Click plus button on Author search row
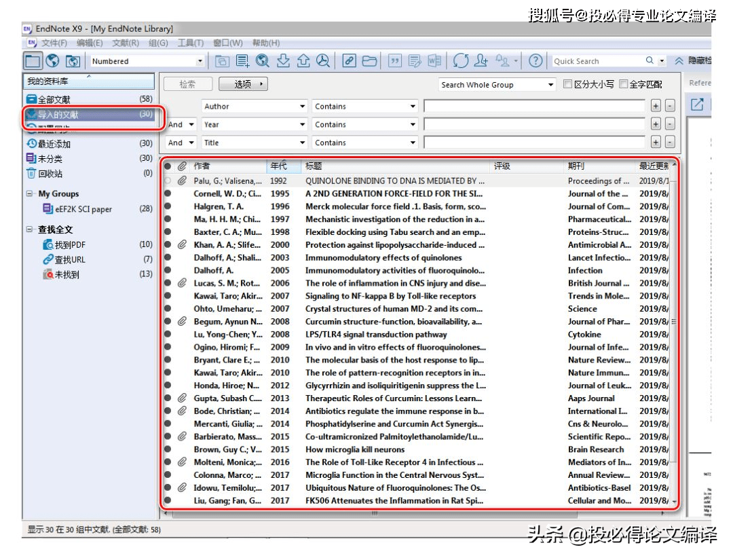The width and height of the screenshot is (733, 560). [656, 106]
